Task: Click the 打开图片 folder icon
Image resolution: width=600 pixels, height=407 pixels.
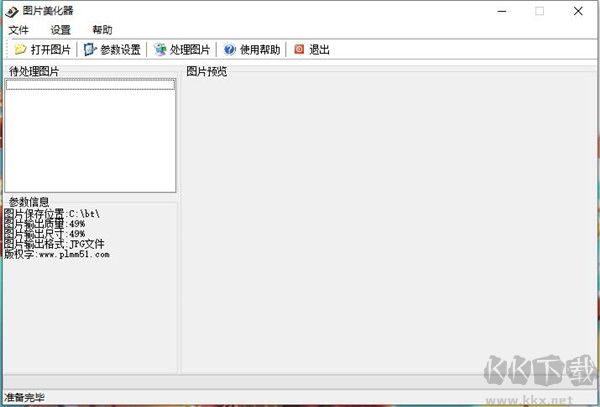Action: coord(20,49)
